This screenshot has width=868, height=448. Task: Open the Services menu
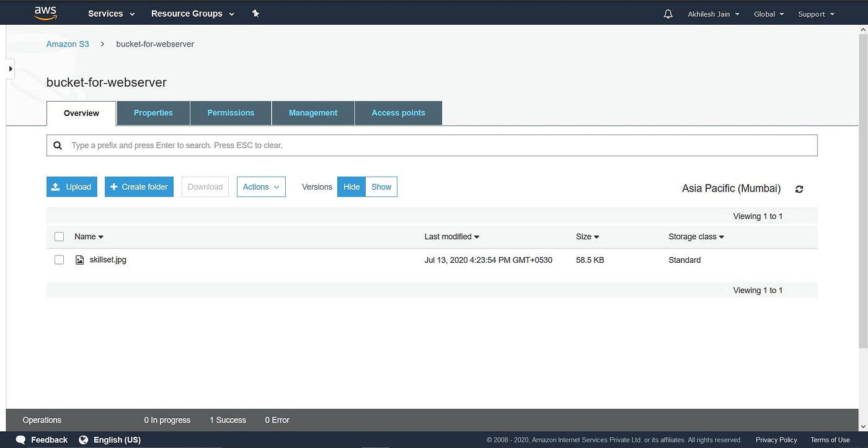(x=111, y=14)
